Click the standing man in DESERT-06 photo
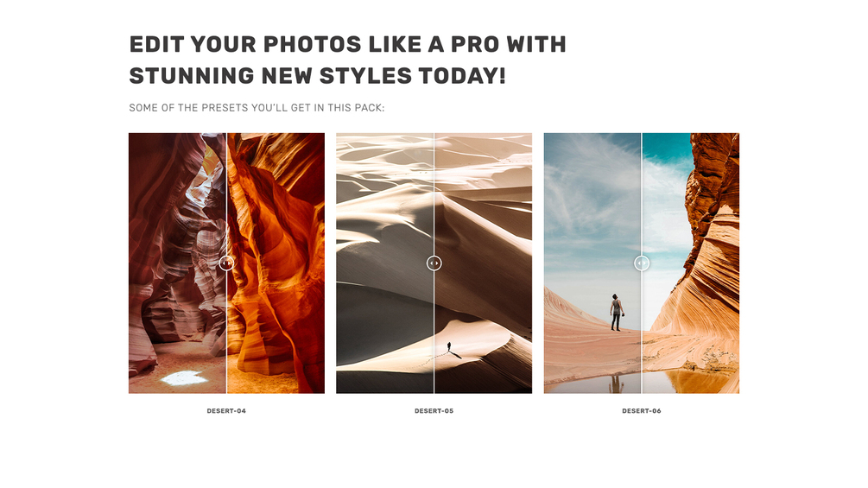 [x=616, y=313]
